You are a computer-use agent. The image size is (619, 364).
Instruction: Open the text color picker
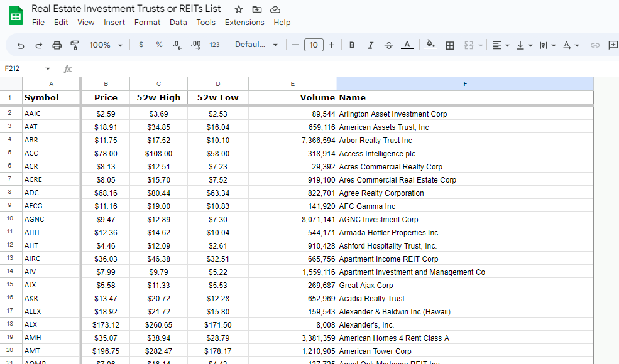point(407,45)
